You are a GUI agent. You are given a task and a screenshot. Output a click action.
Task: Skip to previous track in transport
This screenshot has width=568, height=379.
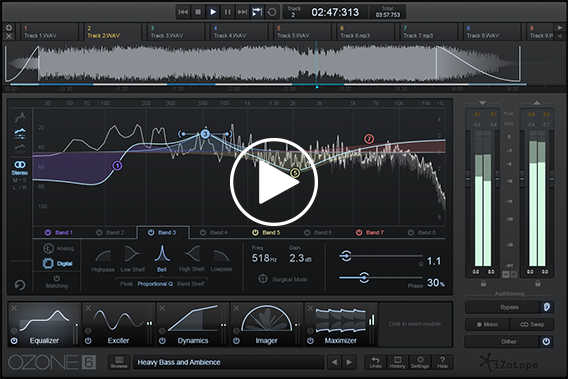coord(183,12)
